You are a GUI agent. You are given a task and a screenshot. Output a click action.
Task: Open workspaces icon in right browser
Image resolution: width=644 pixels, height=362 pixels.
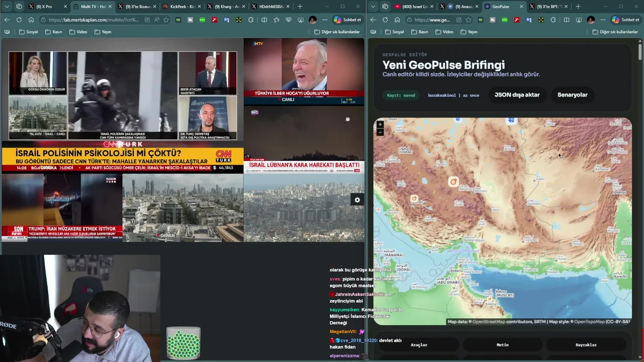(x=385, y=7)
